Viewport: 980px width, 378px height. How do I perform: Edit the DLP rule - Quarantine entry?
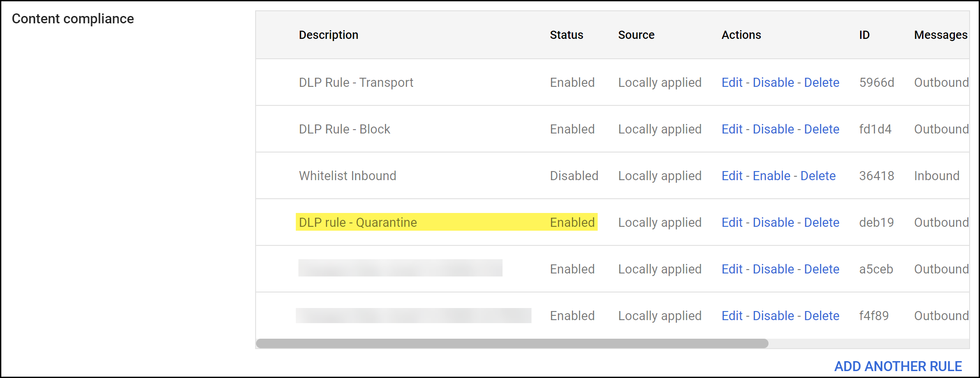(732, 222)
